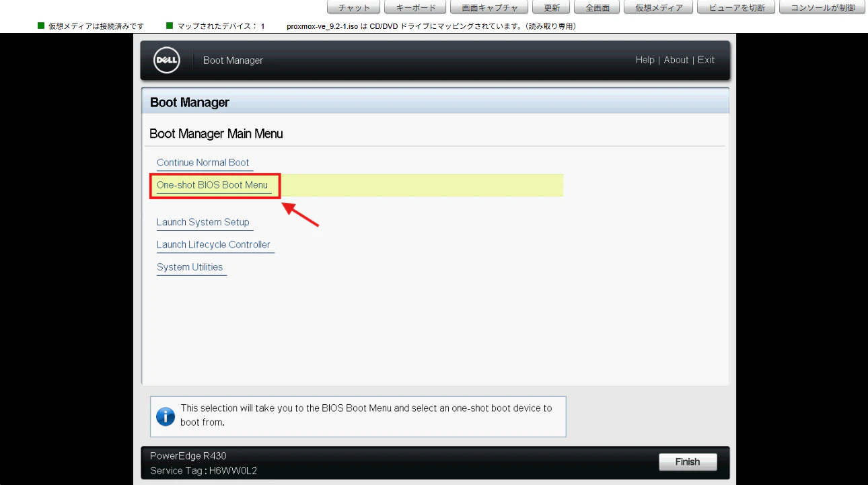
Task: Click the 更新 refresh button
Action: click(551, 7)
